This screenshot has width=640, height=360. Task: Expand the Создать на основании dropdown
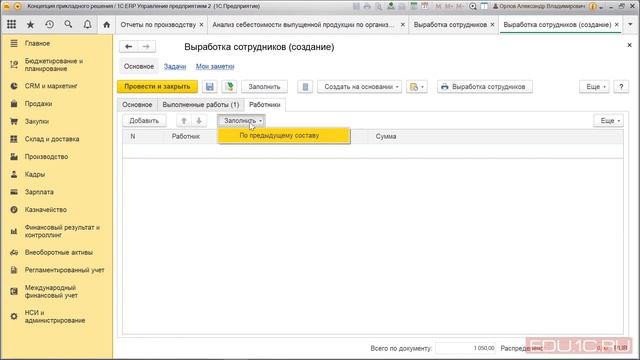click(x=359, y=87)
